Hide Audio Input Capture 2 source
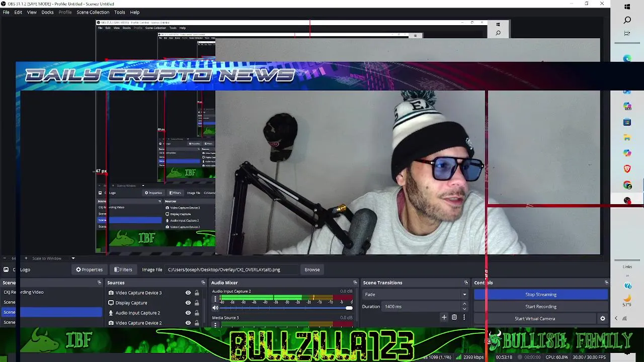The image size is (644, 362). (x=188, y=313)
